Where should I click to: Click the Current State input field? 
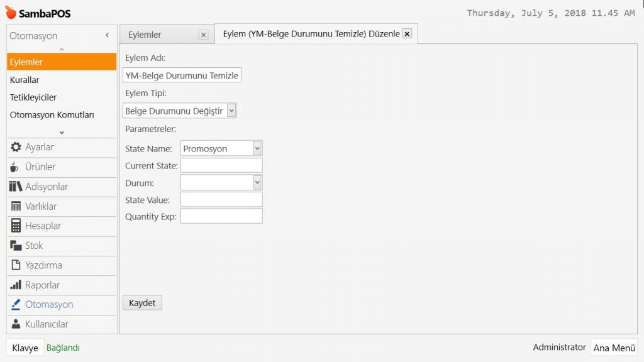(x=221, y=165)
